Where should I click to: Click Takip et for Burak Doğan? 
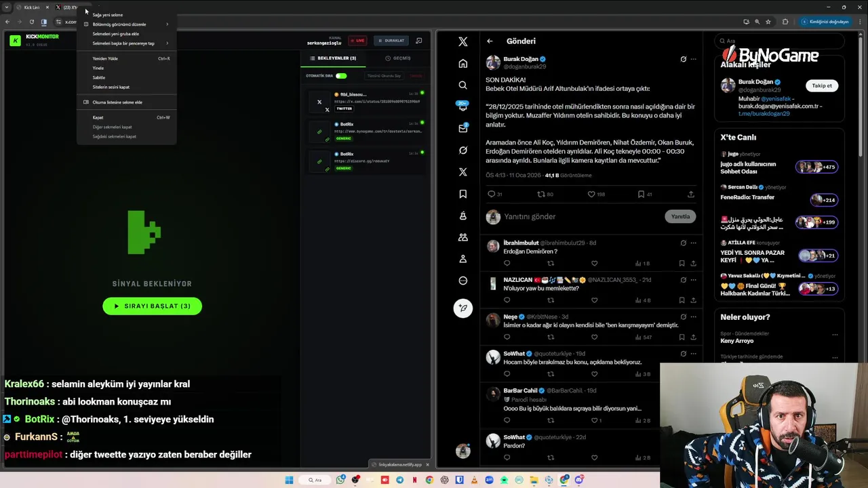coord(822,85)
